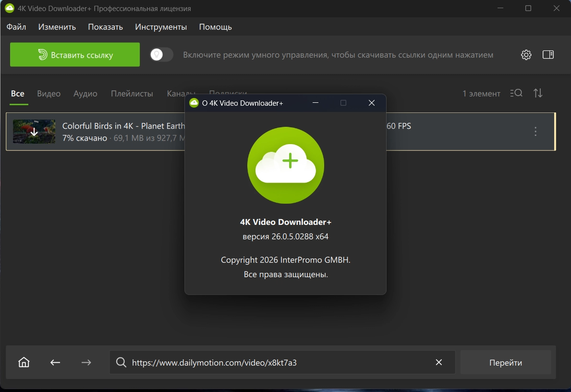This screenshot has height=392, width=571.
Task: Open three-dot menu for Colorful Birds item
Action: click(535, 131)
